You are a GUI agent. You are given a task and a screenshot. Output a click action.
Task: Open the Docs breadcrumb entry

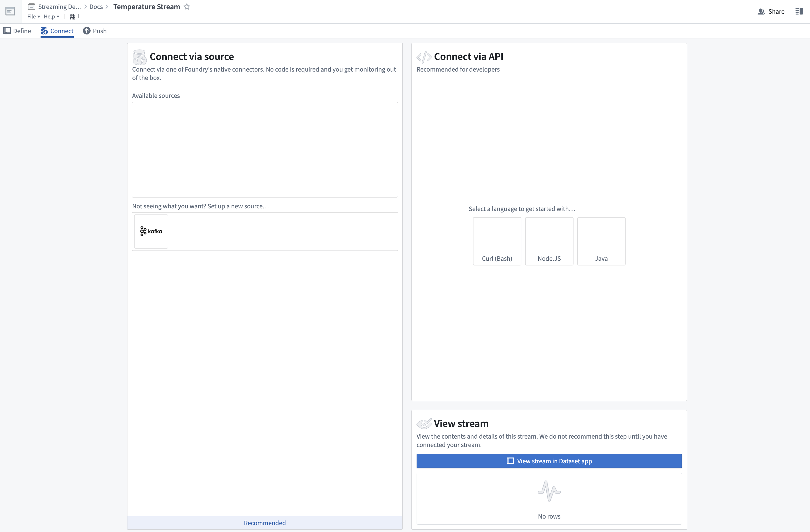pos(96,7)
